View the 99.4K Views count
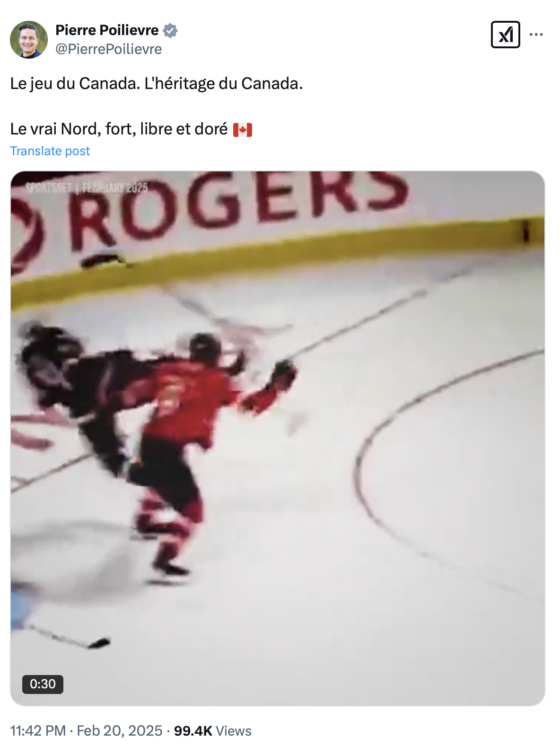 213,731
